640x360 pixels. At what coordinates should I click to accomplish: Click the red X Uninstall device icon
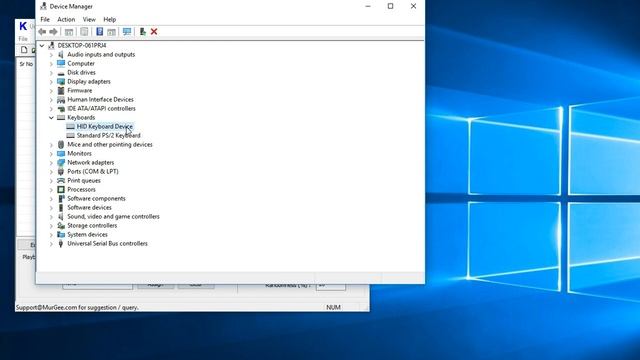pyautogui.click(x=154, y=31)
